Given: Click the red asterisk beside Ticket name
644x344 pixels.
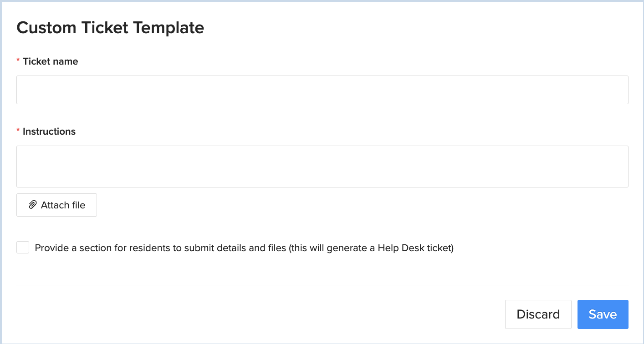Looking at the screenshot, I should (18, 61).
